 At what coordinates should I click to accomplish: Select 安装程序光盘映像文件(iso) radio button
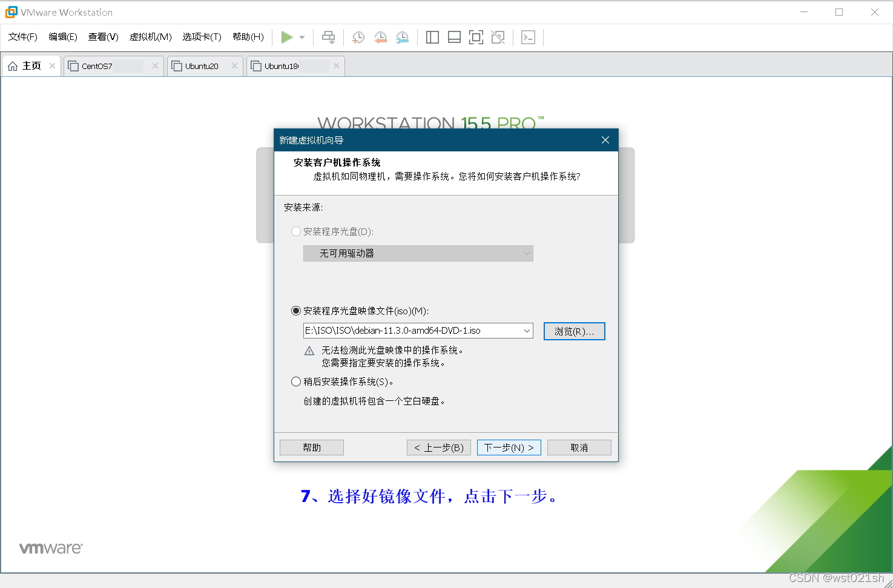[296, 311]
